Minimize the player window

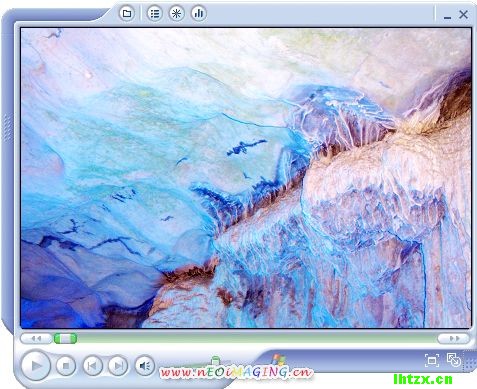click(x=447, y=17)
